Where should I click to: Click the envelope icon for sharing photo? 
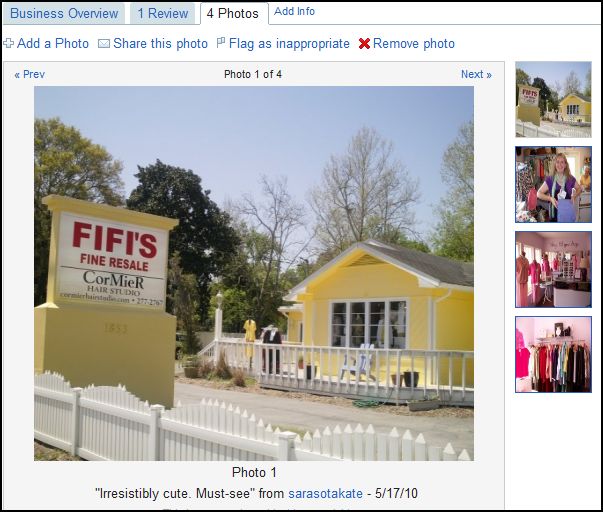104,44
